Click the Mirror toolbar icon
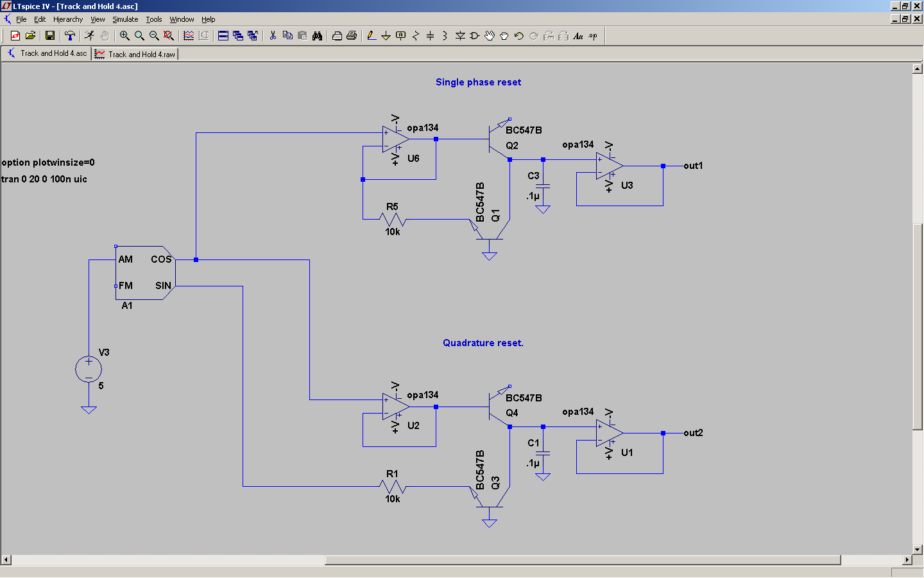This screenshot has width=924, height=578. pos(563,36)
